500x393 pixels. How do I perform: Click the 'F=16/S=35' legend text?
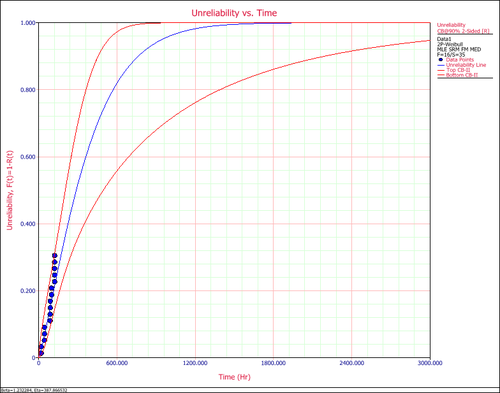(451, 55)
